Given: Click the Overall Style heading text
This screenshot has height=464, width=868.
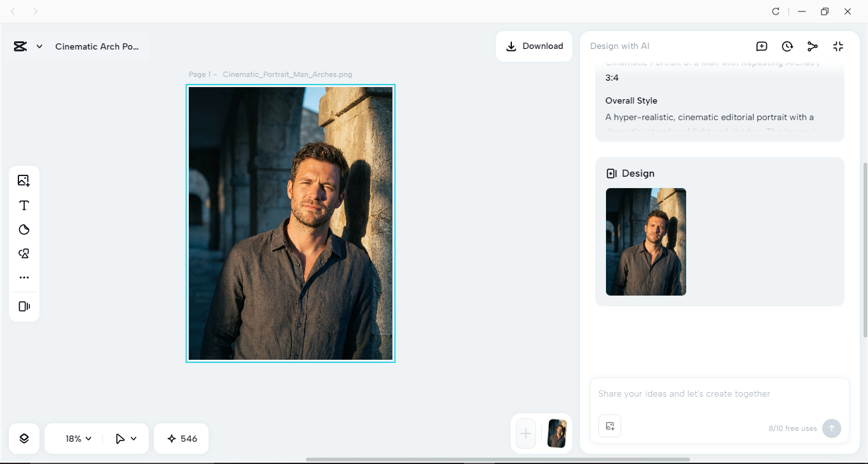Looking at the screenshot, I should tap(631, 100).
